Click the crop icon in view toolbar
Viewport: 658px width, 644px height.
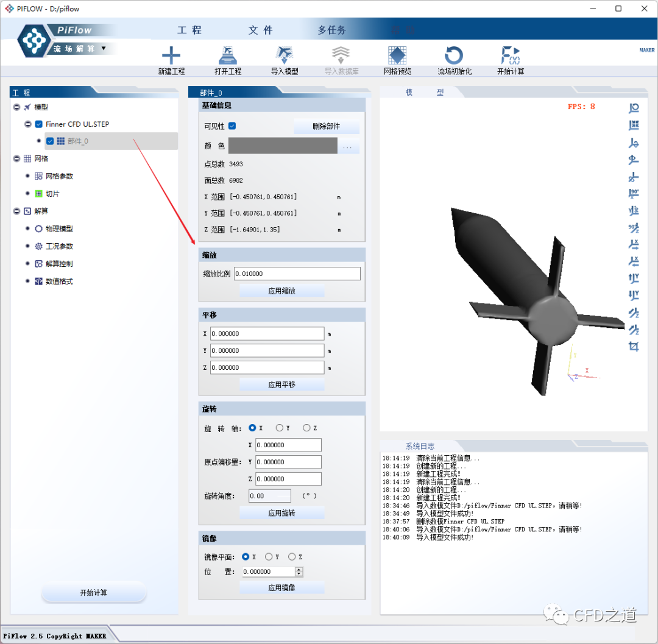click(634, 347)
